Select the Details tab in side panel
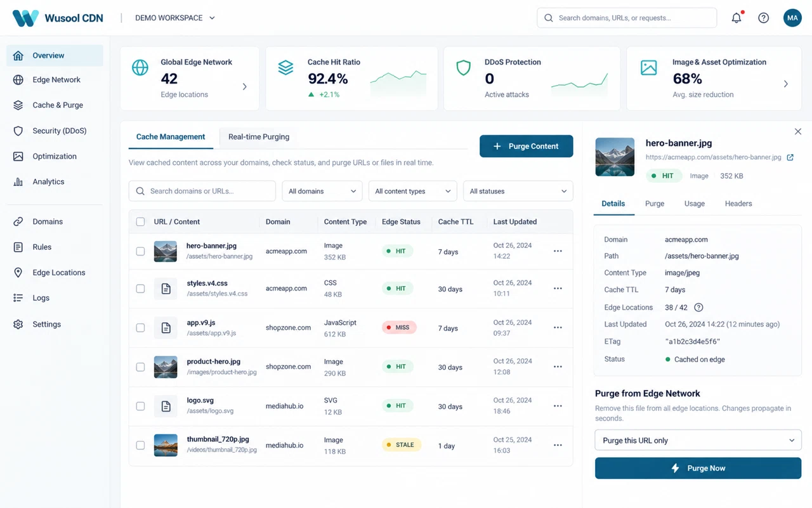This screenshot has height=508, width=812. pos(613,204)
